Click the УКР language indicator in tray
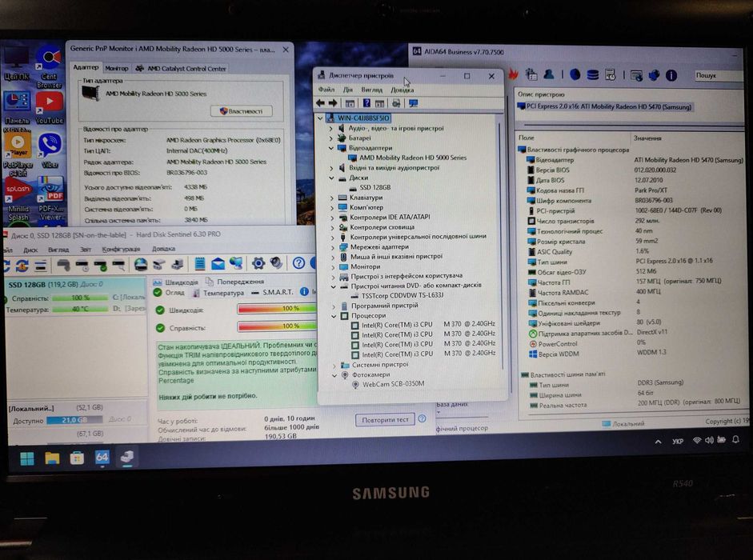Image resolution: width=753 pixels, height=560 pixels. [x=678, y=442]
